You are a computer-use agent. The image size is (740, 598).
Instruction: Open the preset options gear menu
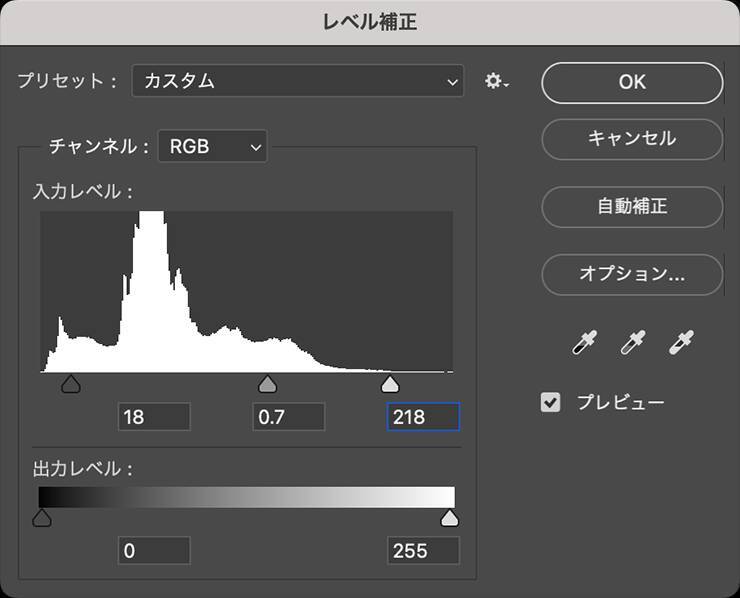tap(496, 82)
